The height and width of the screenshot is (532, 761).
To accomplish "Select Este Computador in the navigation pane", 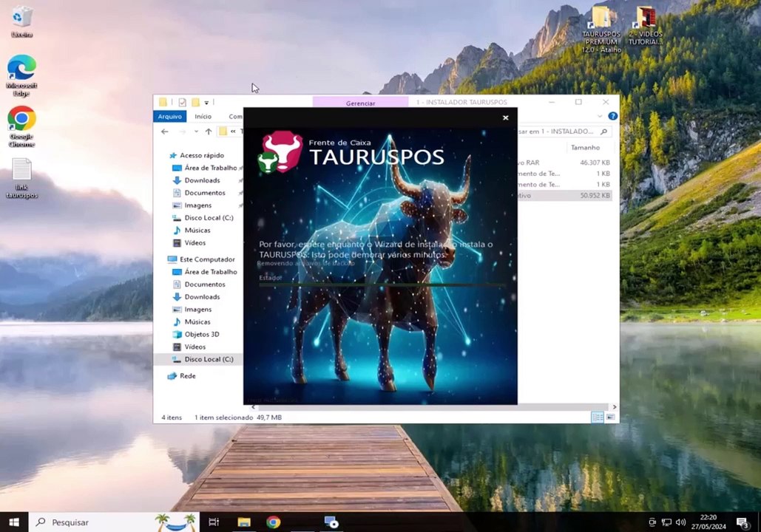I will (207, 259).
